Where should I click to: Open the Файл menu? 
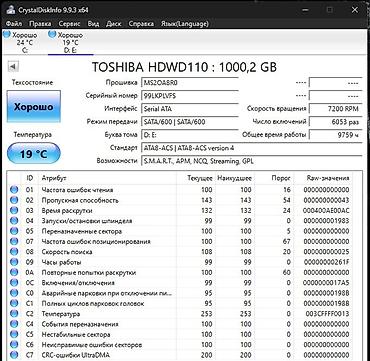click(x=14, y=24)
